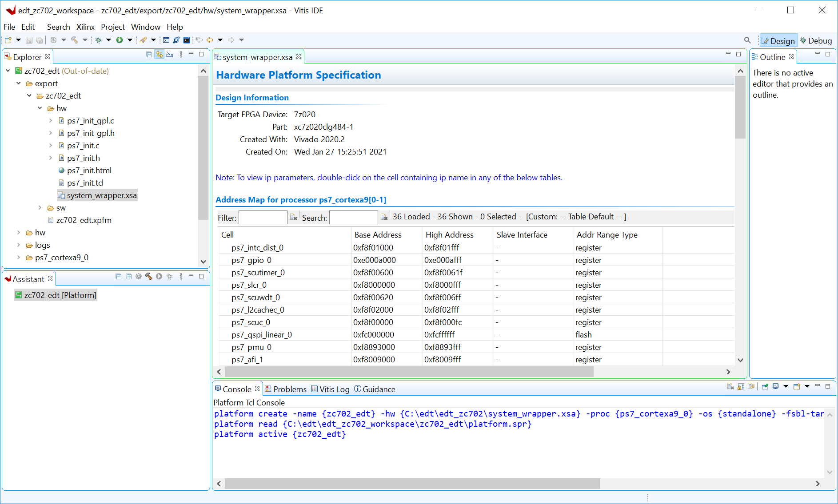Toggle Scroll Lock in Console toolbar

(741, 386)
